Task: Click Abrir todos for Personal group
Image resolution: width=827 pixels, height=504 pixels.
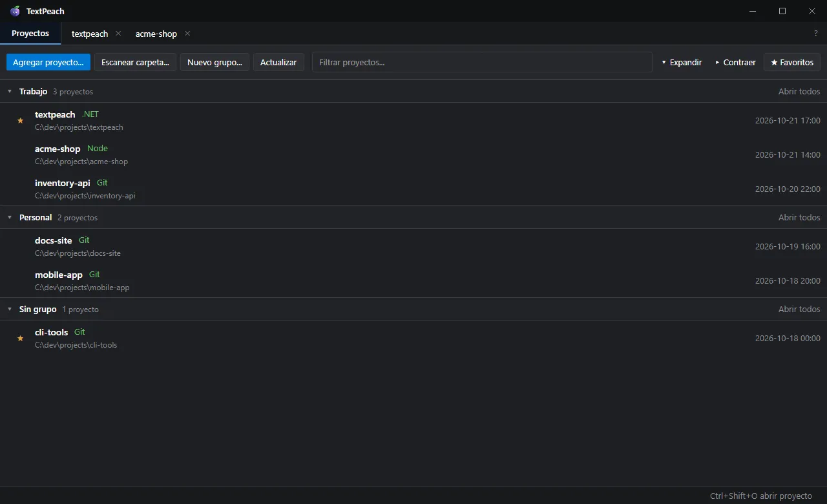Action: pos(799,218)
